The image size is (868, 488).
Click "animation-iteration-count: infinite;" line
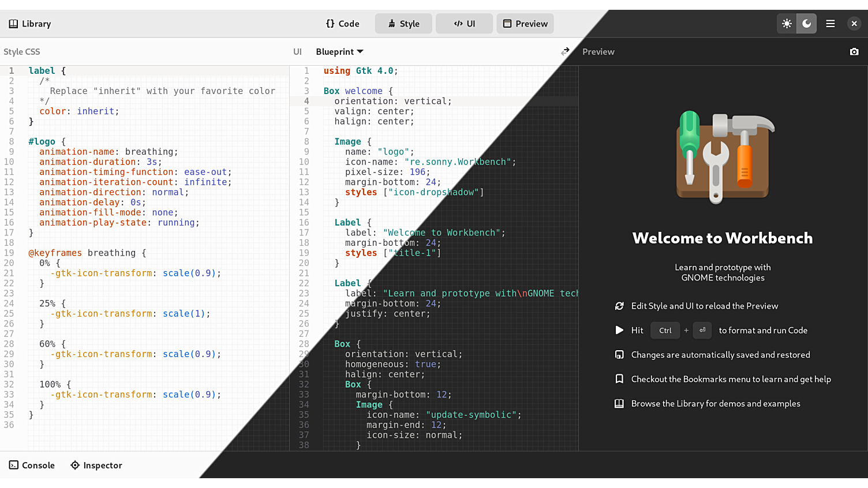pos(136,182)
